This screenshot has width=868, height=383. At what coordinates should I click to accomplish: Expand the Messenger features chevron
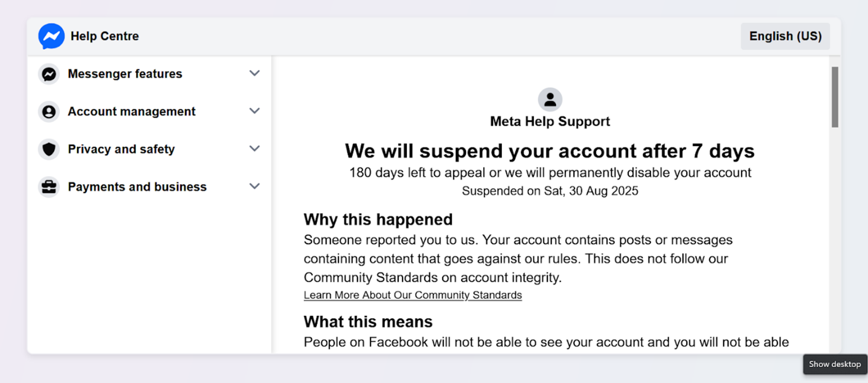254,73
